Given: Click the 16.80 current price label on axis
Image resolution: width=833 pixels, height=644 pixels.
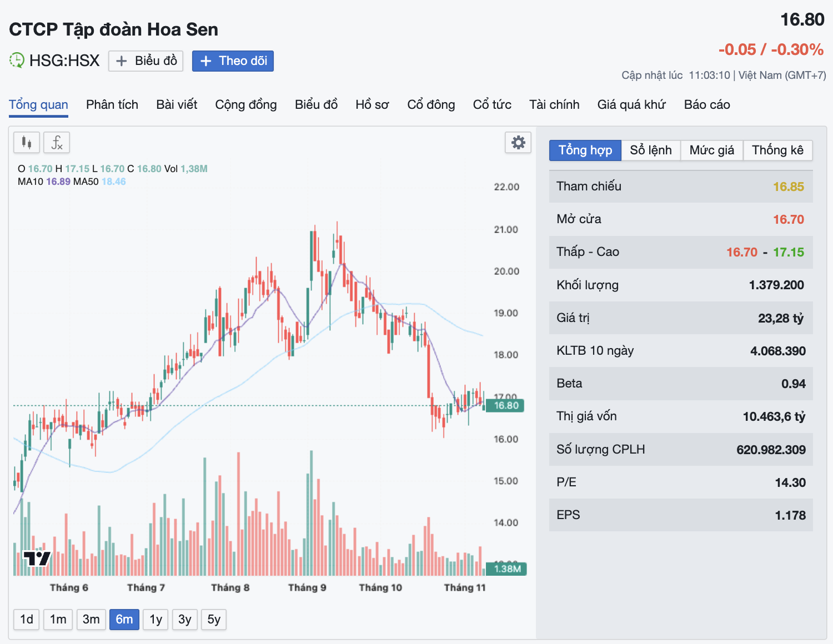Looking at the screenshot, I should (x=505, y=405).
